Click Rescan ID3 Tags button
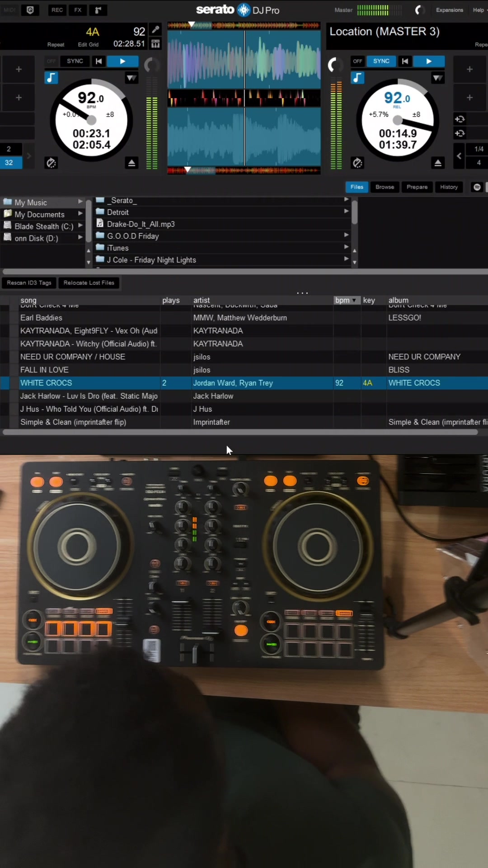The width and height of the screenshot is (488, 868). pos(29,283)
